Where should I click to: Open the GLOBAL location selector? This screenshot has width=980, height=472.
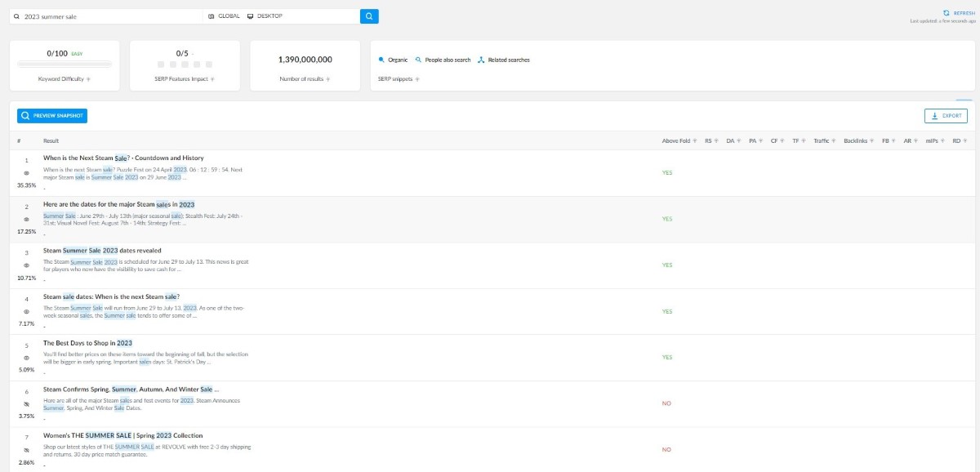[x=224, y=16]
